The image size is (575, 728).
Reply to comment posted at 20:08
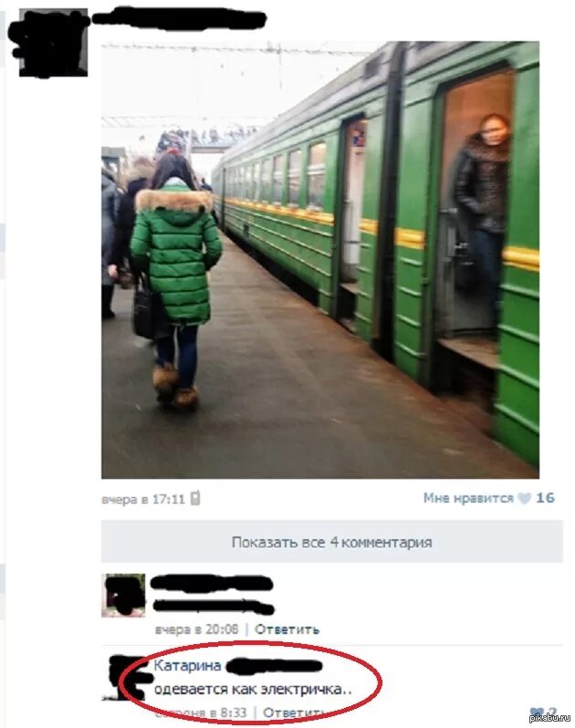pos(287,629)
